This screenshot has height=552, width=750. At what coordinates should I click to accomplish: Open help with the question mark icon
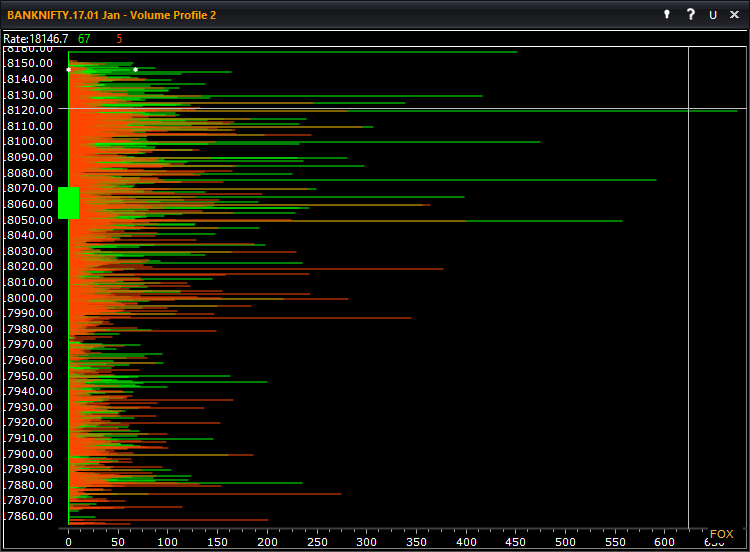tap(690, 14)
